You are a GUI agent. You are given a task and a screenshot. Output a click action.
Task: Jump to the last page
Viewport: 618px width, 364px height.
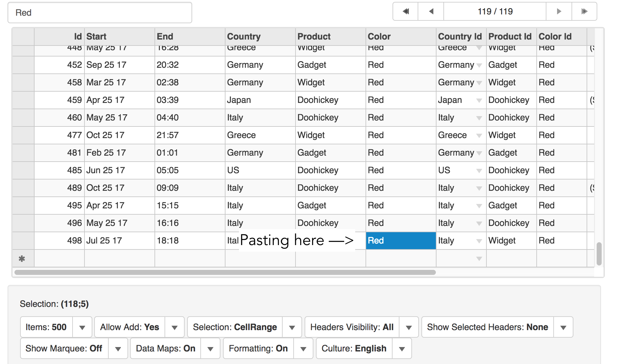click(x=584, y=12)
